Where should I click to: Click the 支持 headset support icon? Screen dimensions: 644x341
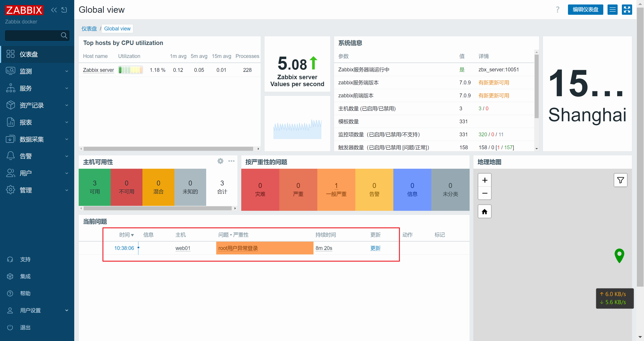(10, 259)
